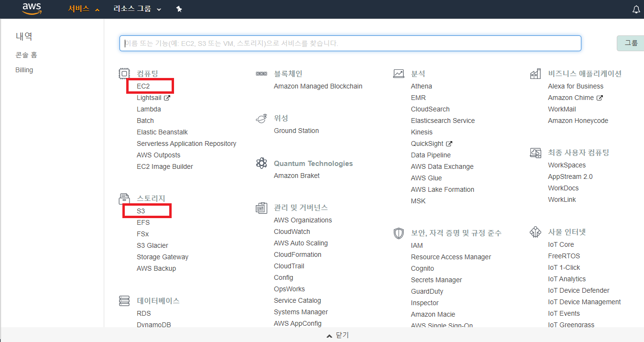Open Storage Gateway
Viewport: 644px width, 342px height.
(x=163, y=257)
